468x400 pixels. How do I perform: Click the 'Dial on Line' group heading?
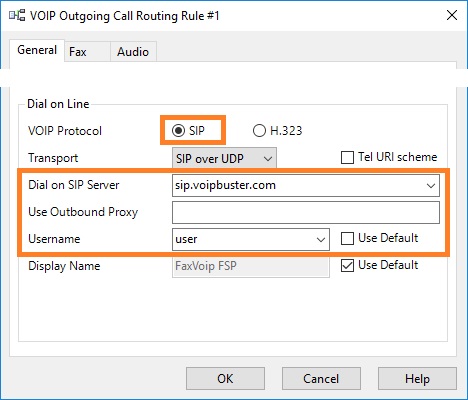(58, 104)
